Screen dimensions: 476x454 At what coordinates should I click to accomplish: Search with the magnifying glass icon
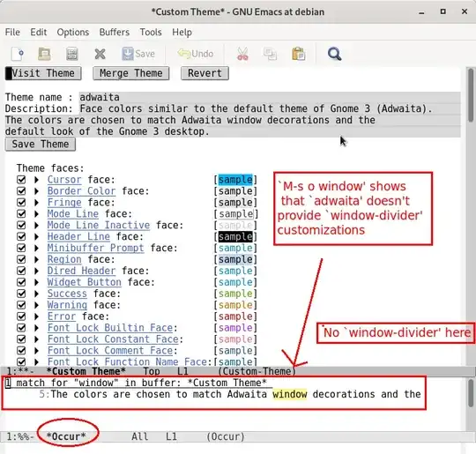(335, 54)
